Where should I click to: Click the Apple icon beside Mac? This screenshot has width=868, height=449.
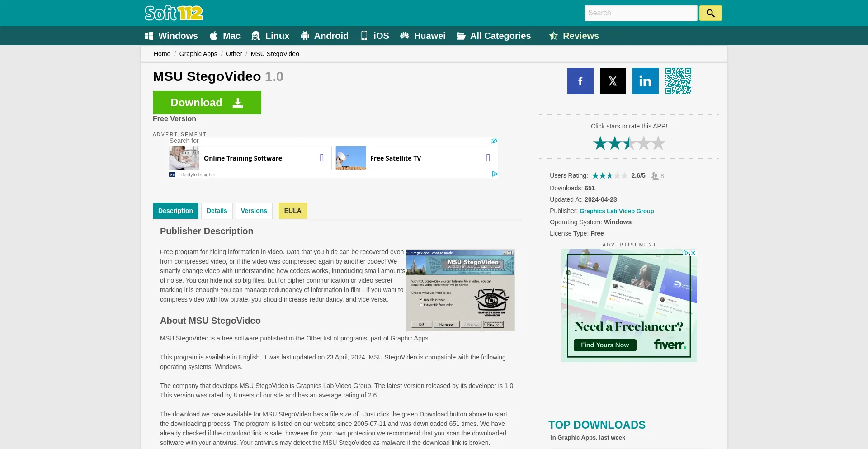click(x=214, y=36)
